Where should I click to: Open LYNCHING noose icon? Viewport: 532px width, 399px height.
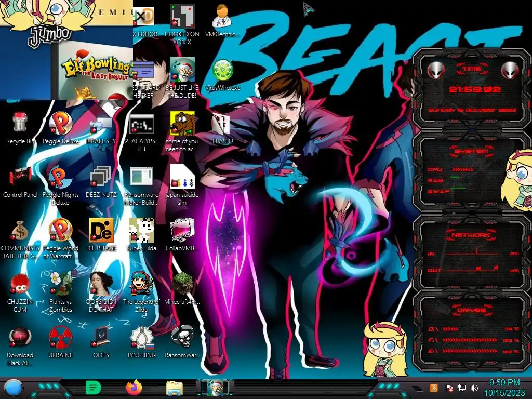(141, 337)
